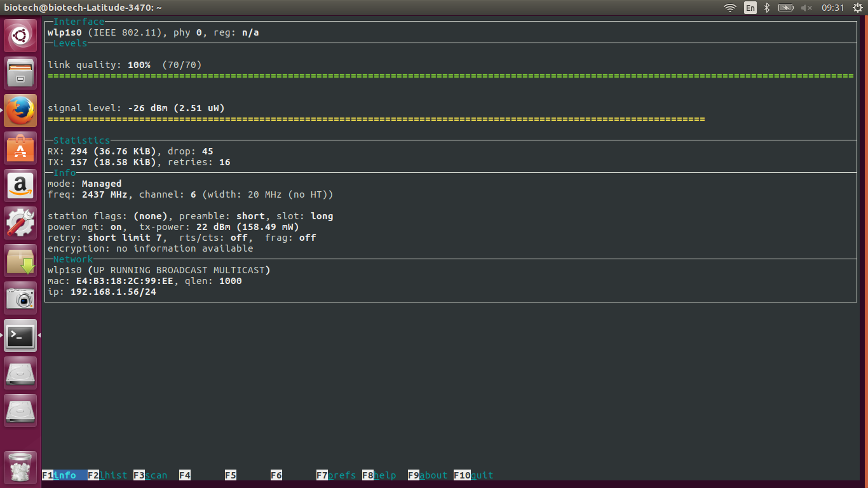Switch to the scan screen via F3
This screenshot has width=868, height=488.
152,475
